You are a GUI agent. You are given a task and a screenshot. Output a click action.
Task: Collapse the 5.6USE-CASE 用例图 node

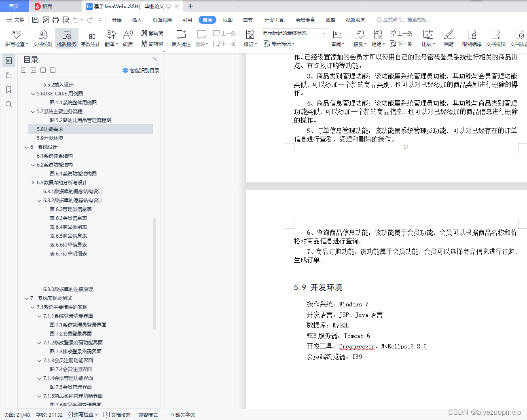click(33, 94)
